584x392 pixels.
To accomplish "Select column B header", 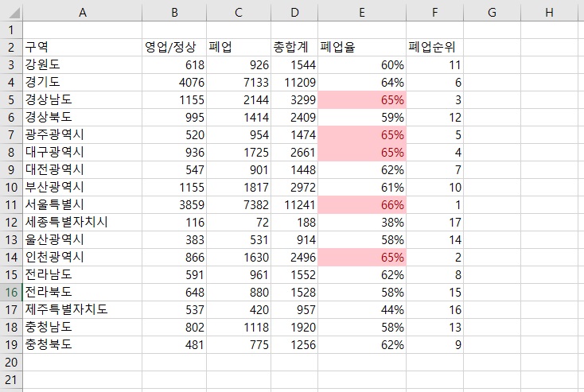I will tap(174, 13).
